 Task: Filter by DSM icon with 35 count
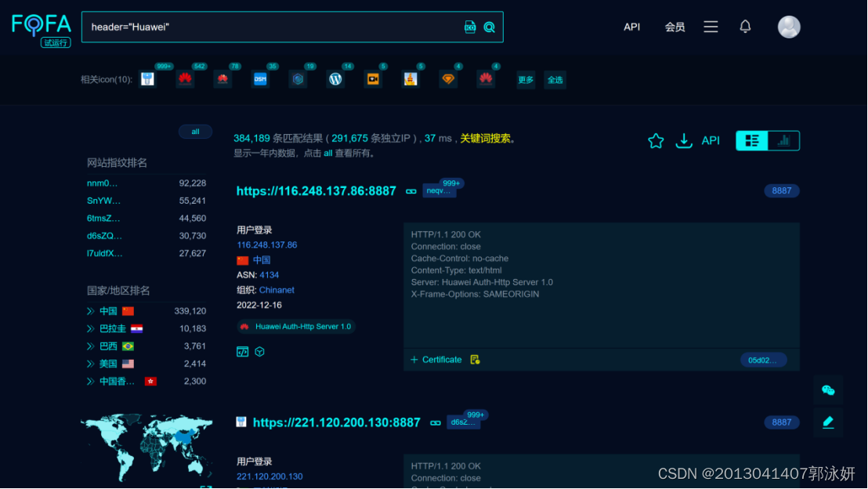pos(260,79)
